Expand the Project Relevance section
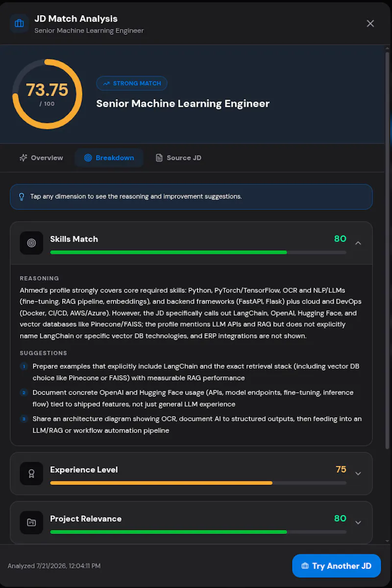Viewport: 392px width, 588px height. [358, 522]
